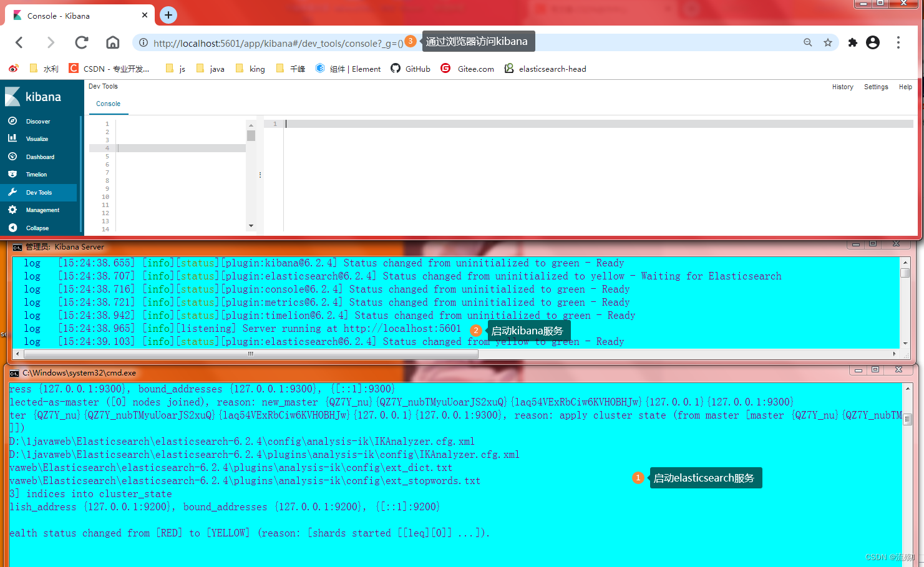Close the Console - Kibana tab
Screen dimensions: 924x567
(x=145, y=15)
